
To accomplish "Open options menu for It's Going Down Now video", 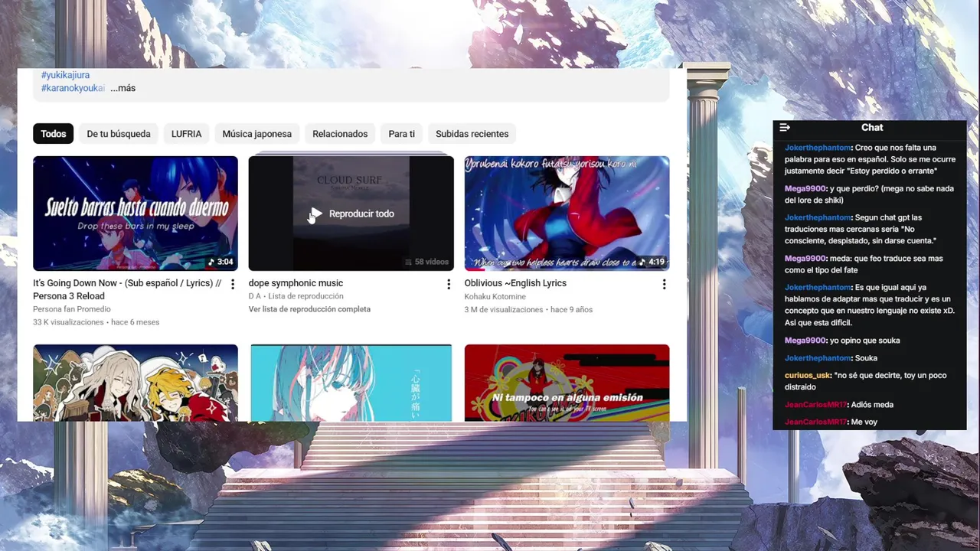I will [233, 285].
